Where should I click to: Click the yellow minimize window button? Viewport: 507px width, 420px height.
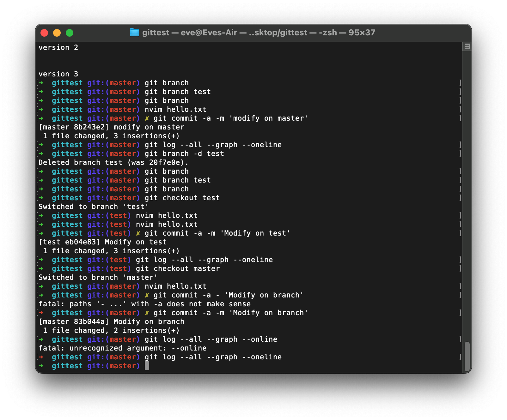coord(57,33)
